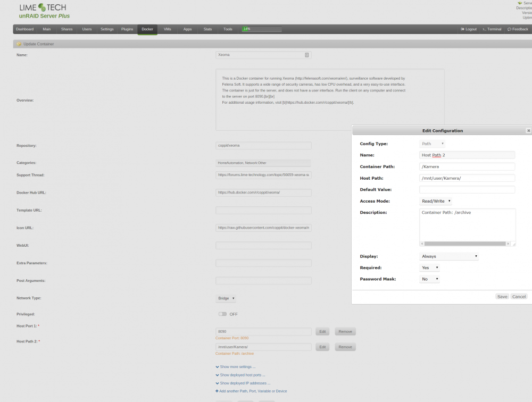
Task: Open the Config Type dropdown
Action: click(432, 144)
